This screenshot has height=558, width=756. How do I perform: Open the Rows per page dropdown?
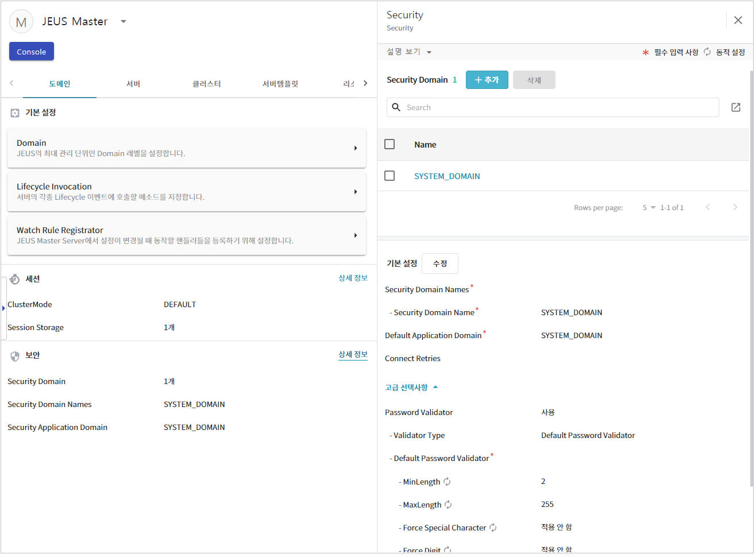[649, 208]
